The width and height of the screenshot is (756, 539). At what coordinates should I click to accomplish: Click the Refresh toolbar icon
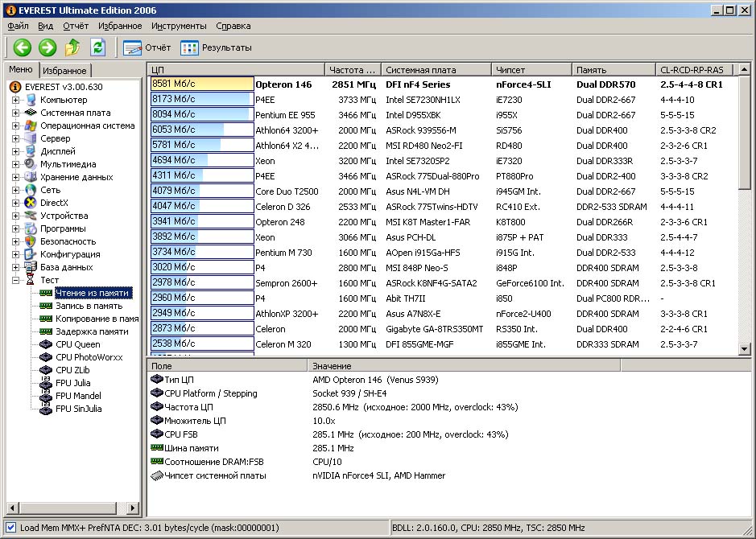click(x=97, y=47)
